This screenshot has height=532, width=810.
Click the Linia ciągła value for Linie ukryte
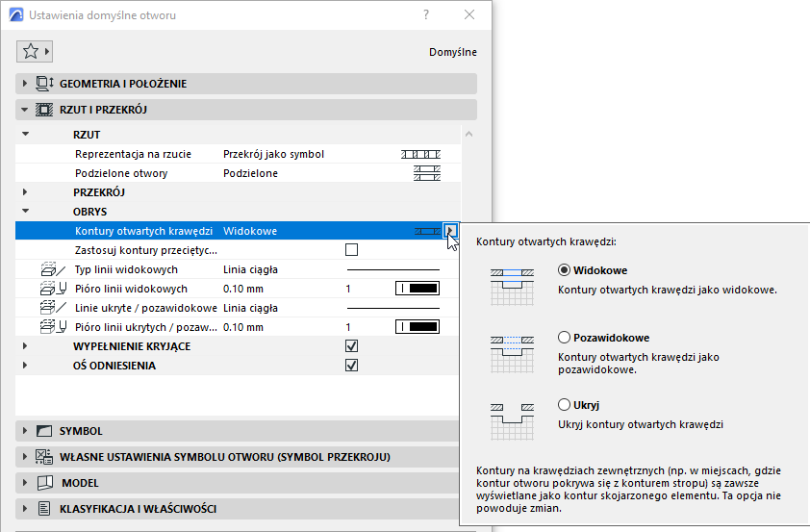tap(250, 308)
